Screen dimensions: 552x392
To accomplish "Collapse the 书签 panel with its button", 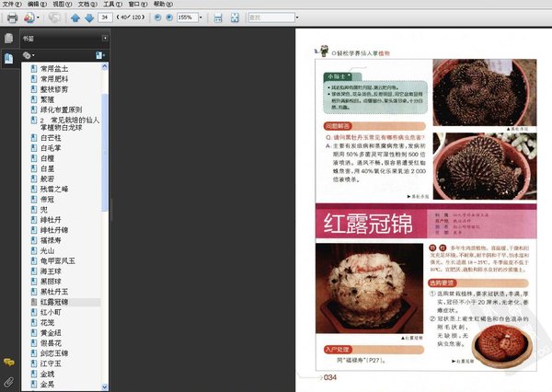I will [x=105, y=38].
